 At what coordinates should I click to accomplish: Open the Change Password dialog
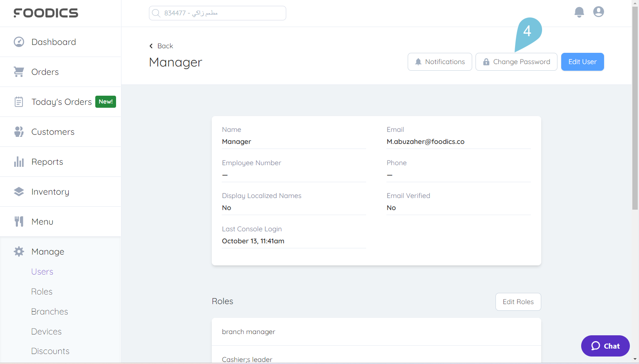516,62
